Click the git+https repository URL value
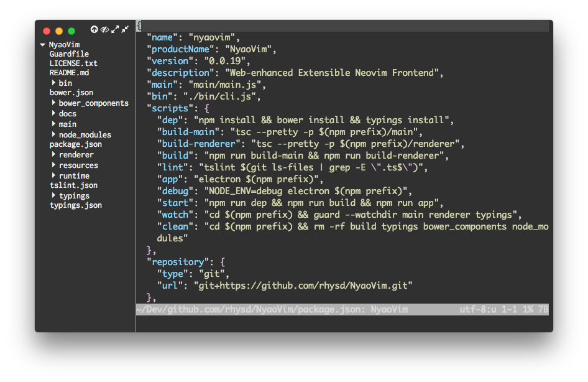Viewport: 588px width, 382px height. (x=303, y=286)
